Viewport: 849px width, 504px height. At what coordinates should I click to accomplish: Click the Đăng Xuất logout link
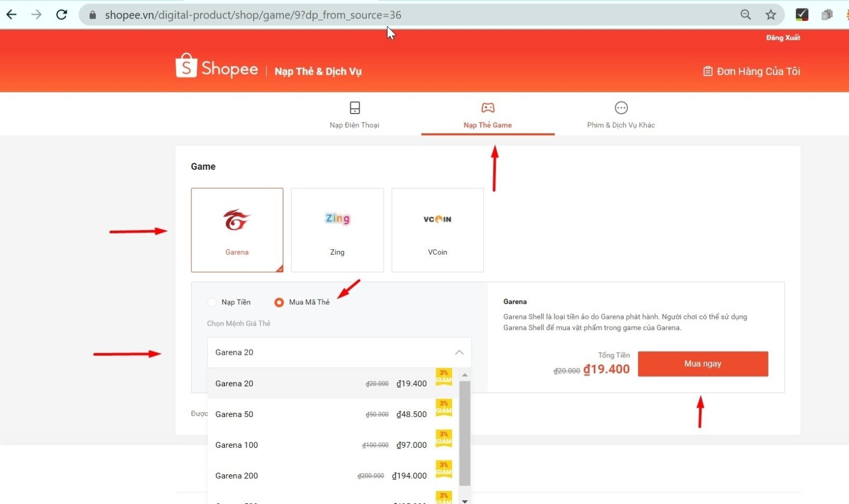click(x=783, y=38)
